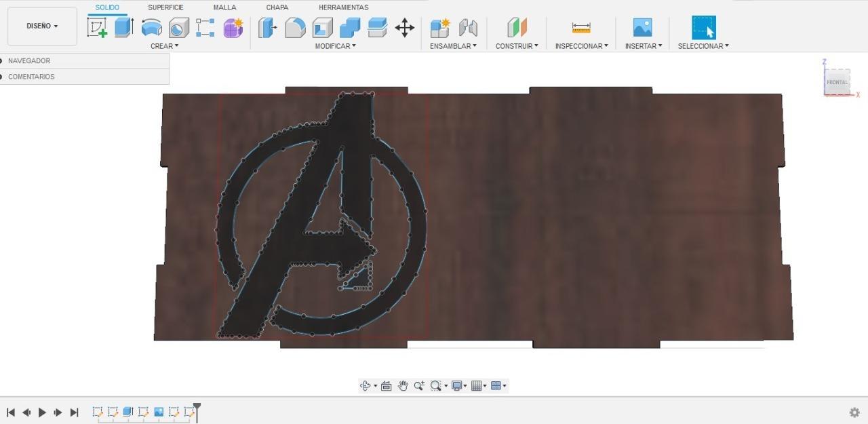Viewport: 868px width, 424px height.
Task: Select the Rectangular Pattern tool icon
Action: coord(205,28)
